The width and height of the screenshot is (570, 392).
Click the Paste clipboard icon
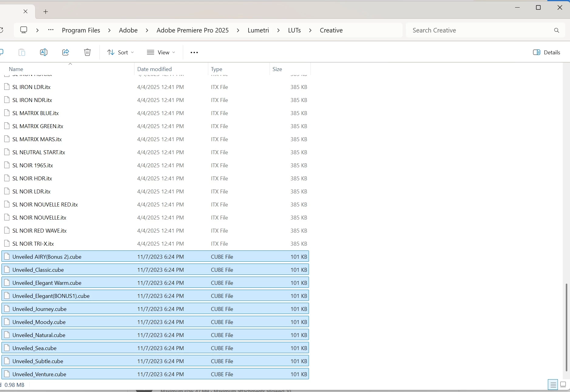pyautogui.click(x=22, y=52)
